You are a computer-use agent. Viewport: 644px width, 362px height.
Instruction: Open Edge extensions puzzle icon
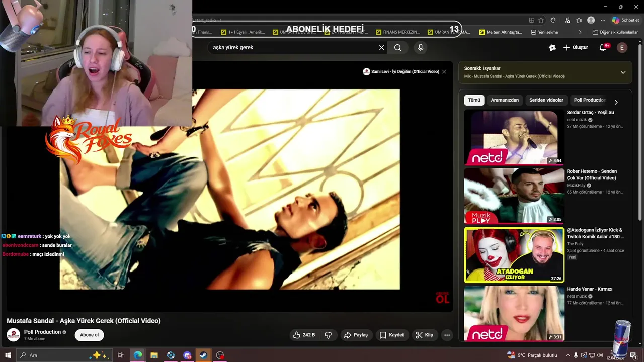point(553,20)
